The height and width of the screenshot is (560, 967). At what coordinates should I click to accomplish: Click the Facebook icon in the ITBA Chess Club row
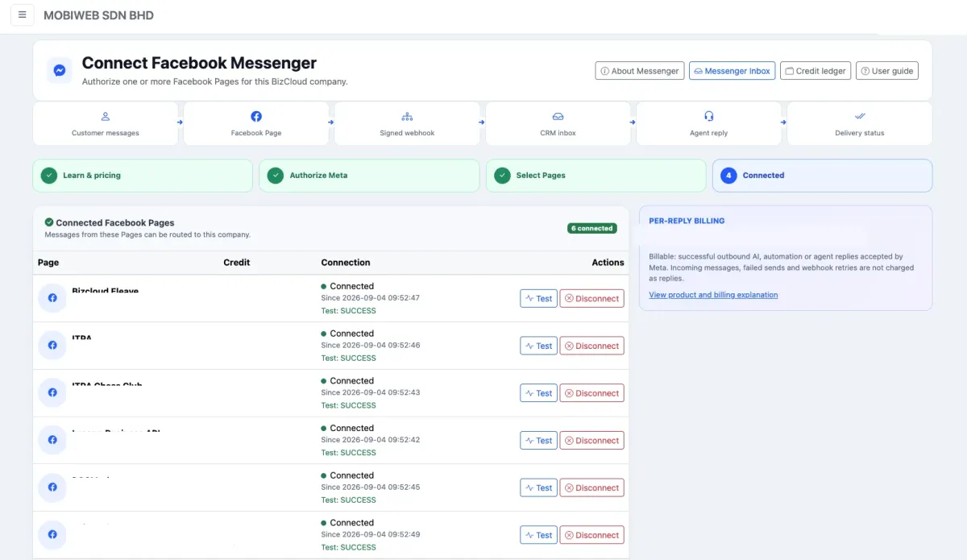(x=52, y=392)
